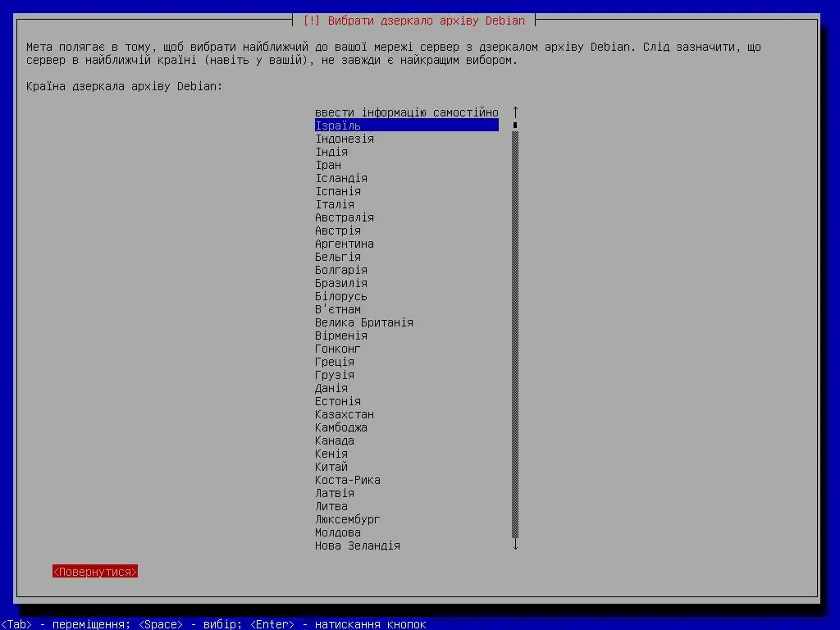Choose Іран as mirror country
This screenshot has height=630, width=840.
pos(407,165)
